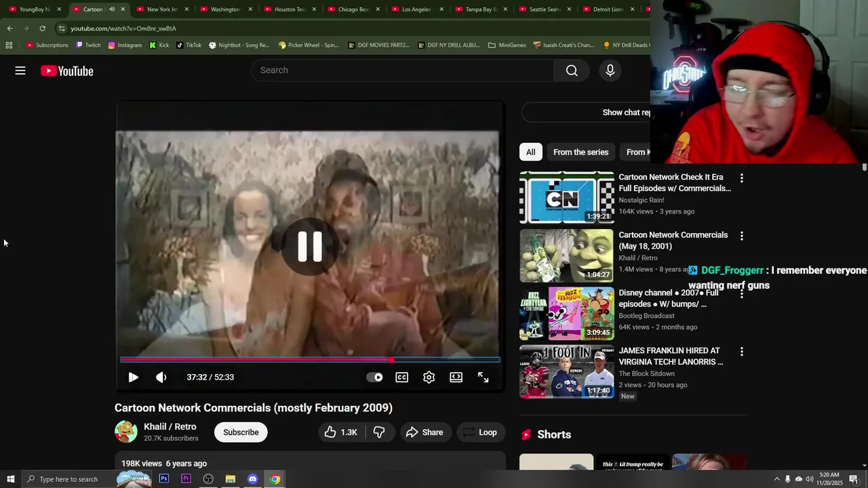868x488 pixels.
Task: Switch to the New York Jets tab
Action: click(162, 9)
